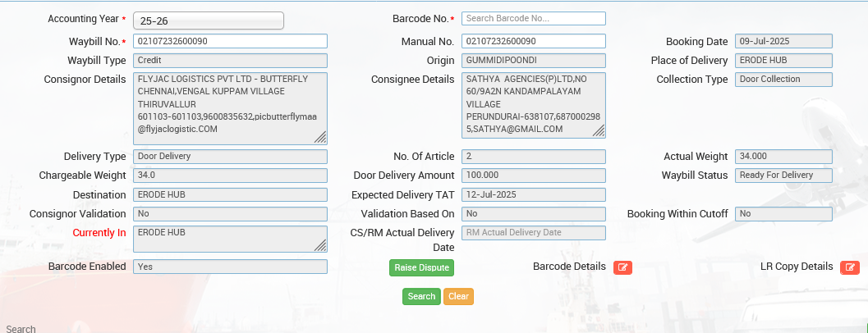The width and height of the screenshot is (868, 333).
Task: Click resize grip on Consignee Details box
Action: coord(599,131)
